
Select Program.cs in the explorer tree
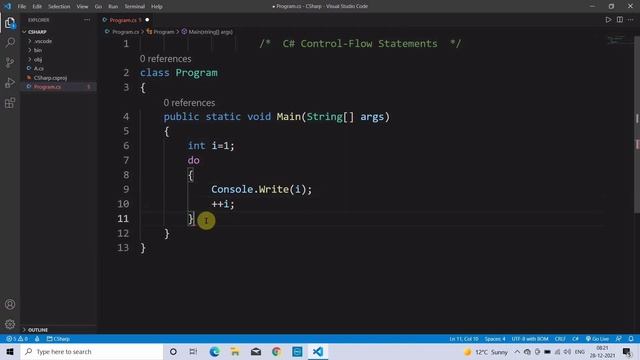pos(47,87)
